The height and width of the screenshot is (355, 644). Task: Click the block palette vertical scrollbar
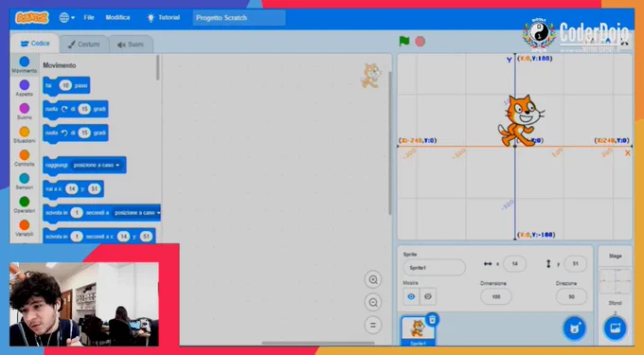point(158,68)
